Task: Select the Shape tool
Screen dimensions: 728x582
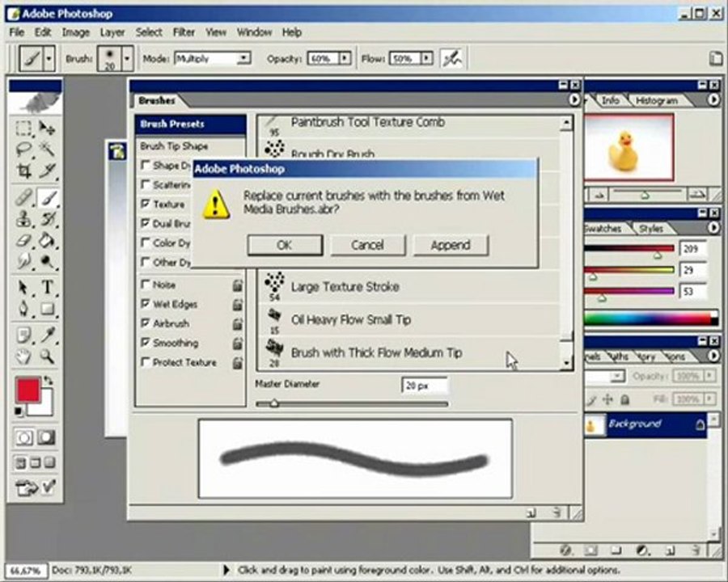Action: pyautogui.click(x=48, y=309)
